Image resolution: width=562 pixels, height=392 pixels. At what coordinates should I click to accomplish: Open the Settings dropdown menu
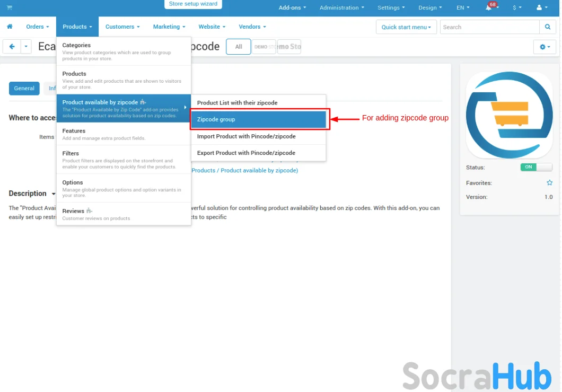click(391, 7)
